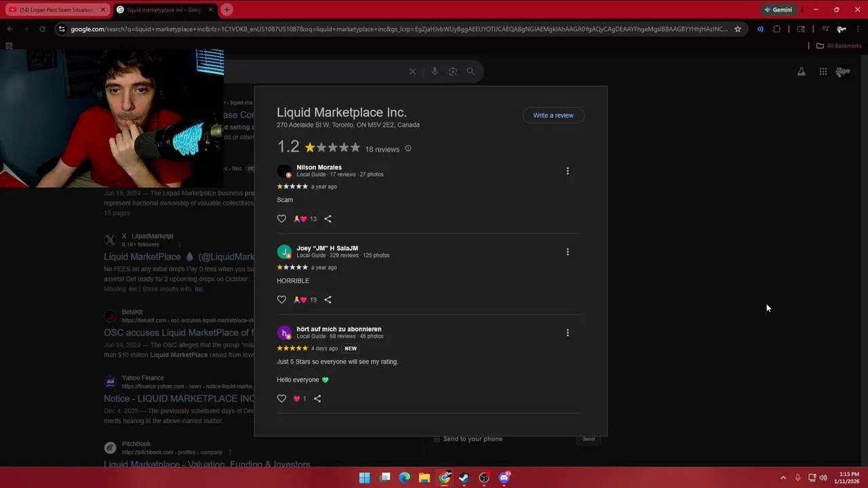
Task: Open Joey "JM" H SalaJM profile name
Action: 327,248
